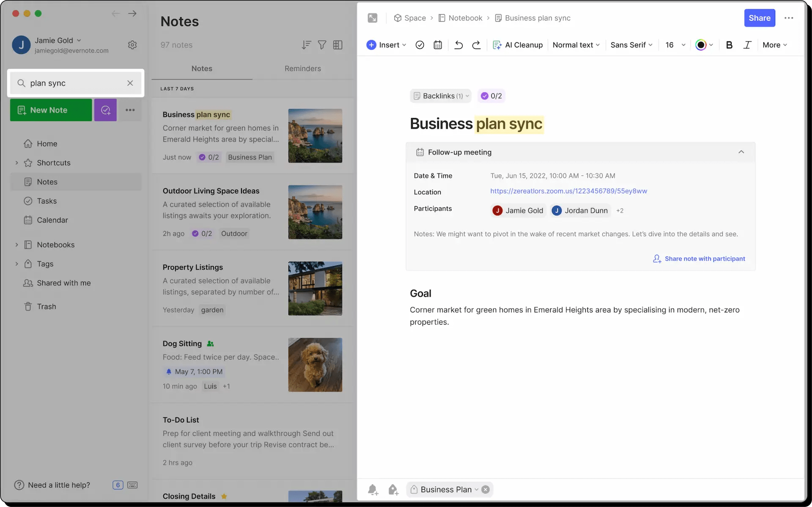Image resolution: width=812 pixels, height=507 pixels.
Task: Open the sort options icon above the notes list
Action: (306, 45)
